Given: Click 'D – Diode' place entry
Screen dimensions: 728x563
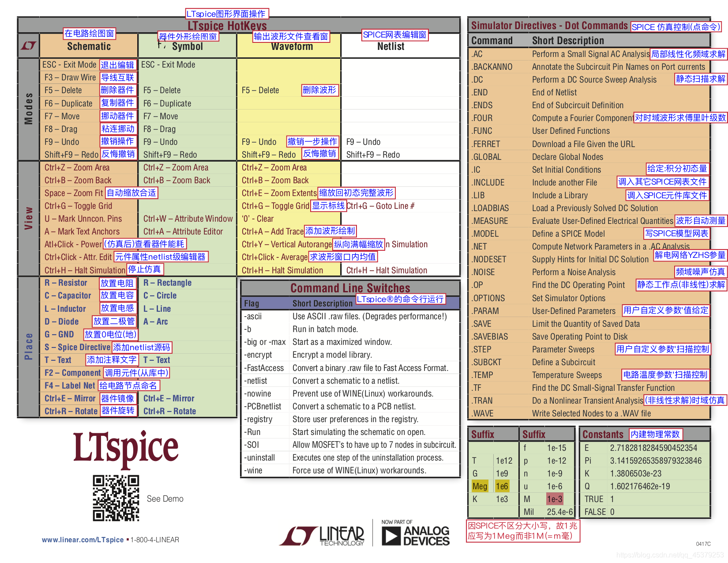Looking at the screenshot, I should pos(61,321).
